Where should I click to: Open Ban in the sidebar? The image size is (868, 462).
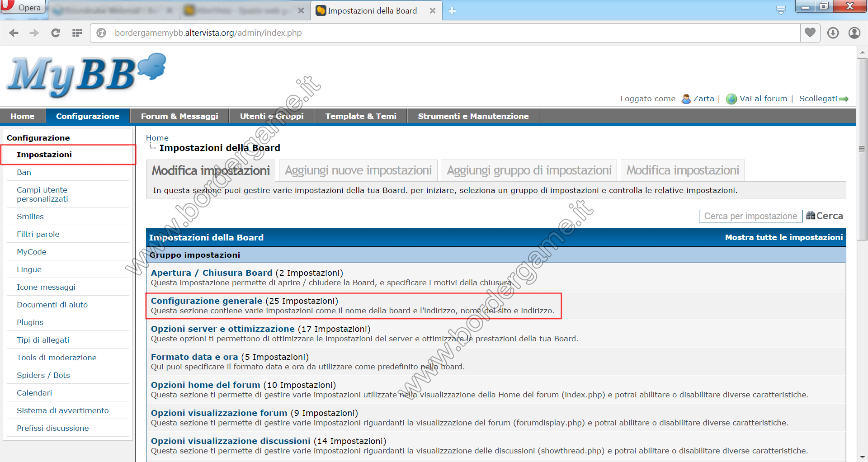[x=24, y=172]
